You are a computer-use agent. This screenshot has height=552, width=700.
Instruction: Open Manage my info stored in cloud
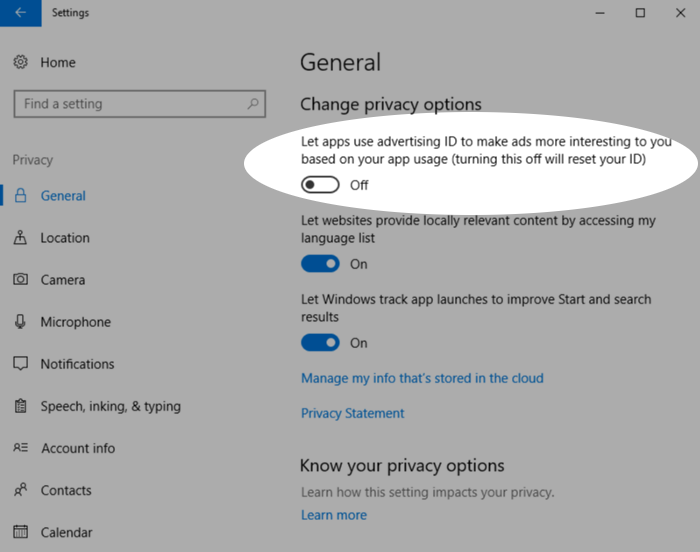click(422, 378)
